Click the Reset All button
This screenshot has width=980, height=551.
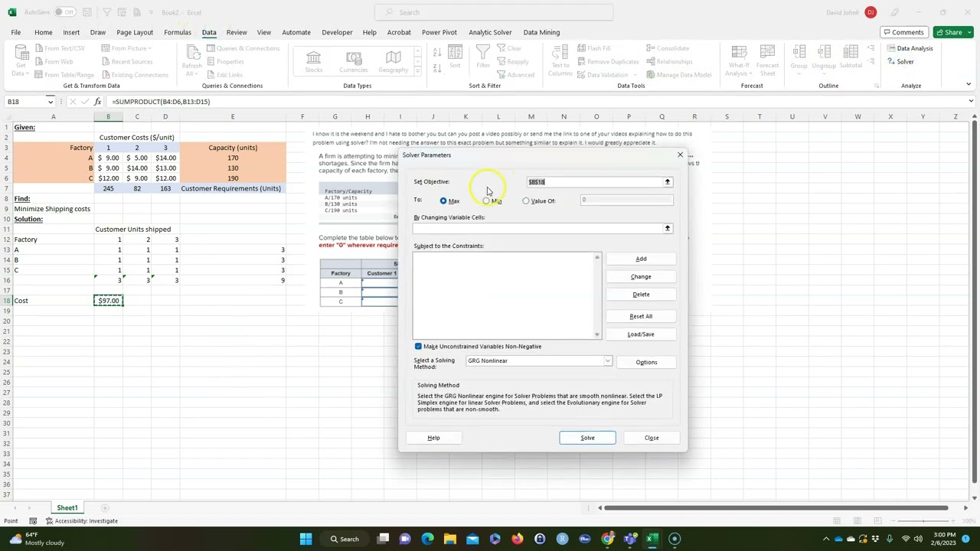point(641,316)
